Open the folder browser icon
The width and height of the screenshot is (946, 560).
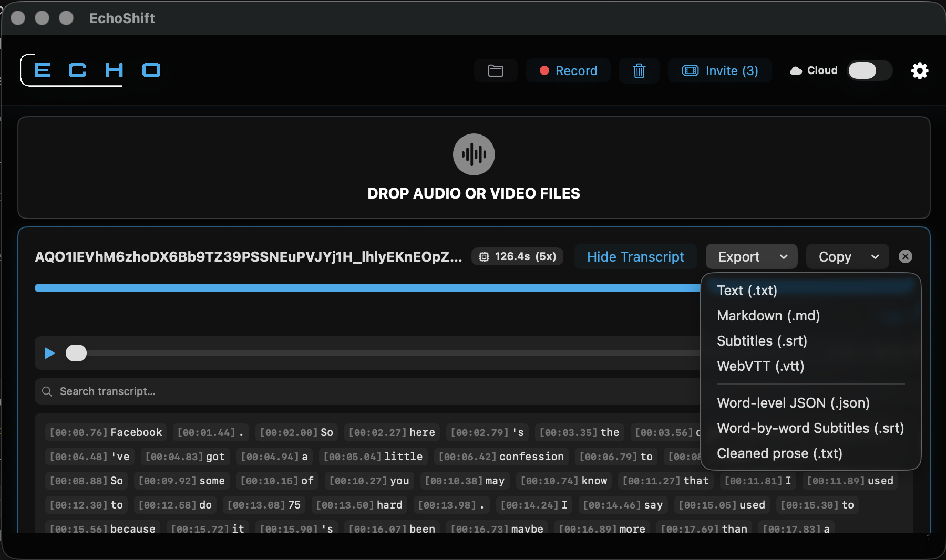tap(496, 70)
